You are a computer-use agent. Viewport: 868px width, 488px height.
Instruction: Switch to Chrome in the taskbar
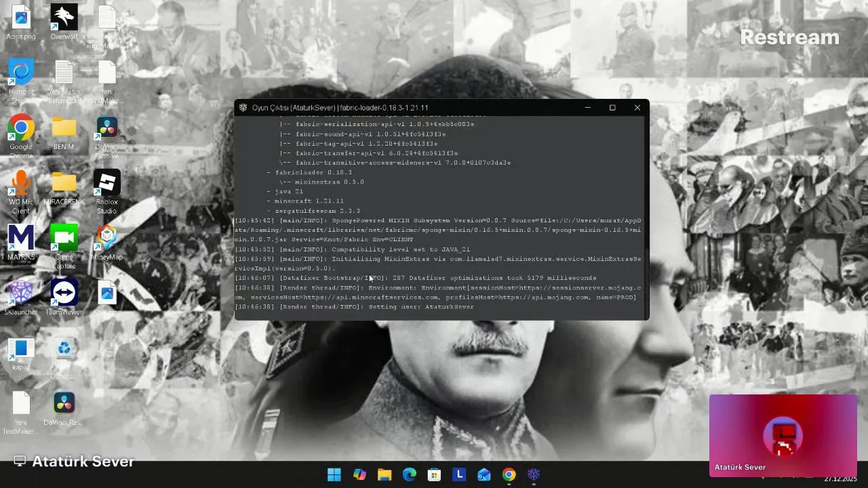509,474
